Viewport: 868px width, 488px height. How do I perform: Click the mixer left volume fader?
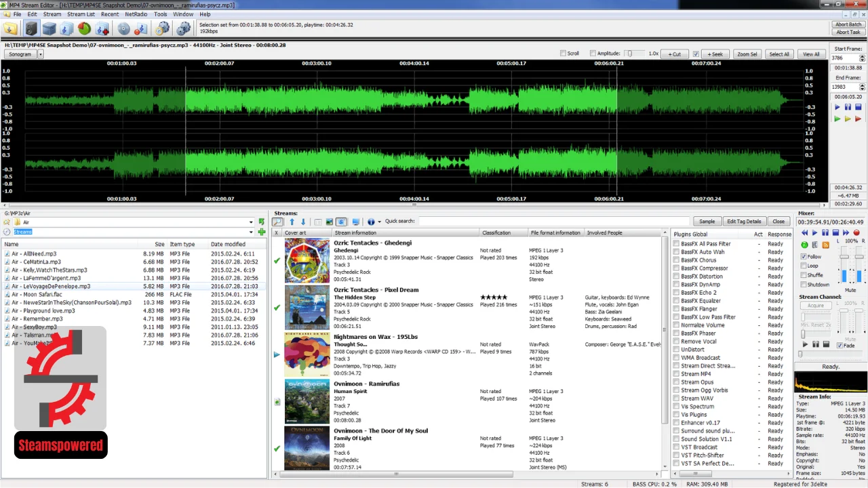[844, 257]
